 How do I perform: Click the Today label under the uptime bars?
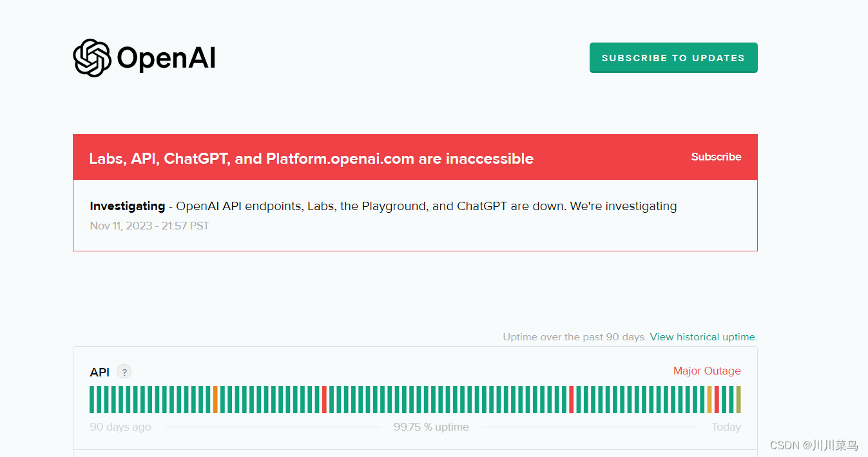point(726,427)
